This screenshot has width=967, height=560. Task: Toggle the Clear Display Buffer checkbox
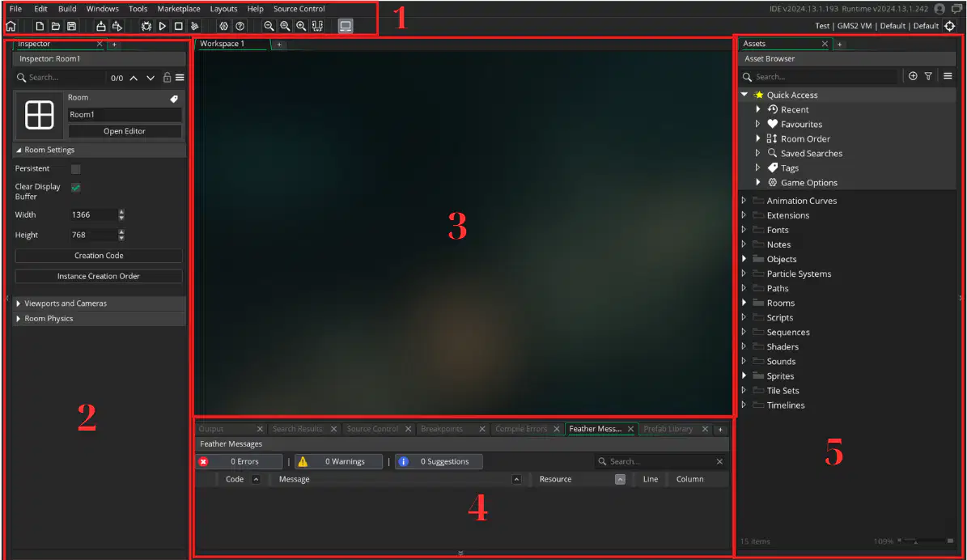click(76, 188)
